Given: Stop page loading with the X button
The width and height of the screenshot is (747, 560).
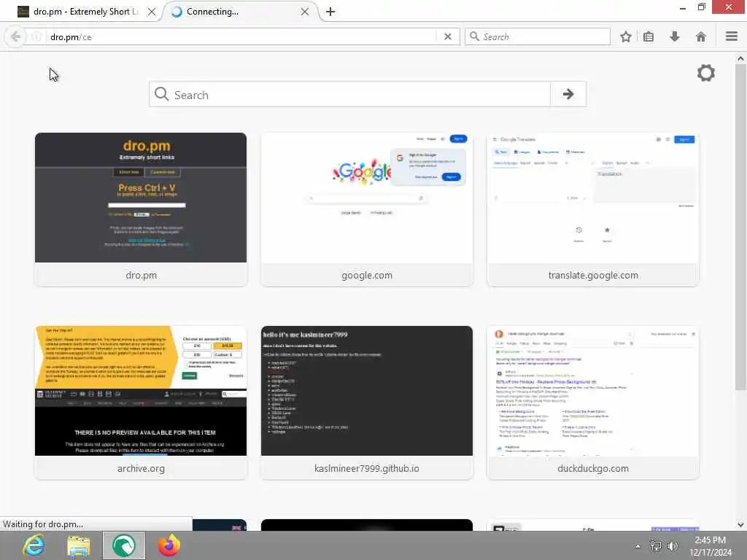Looking at the screenshot, I should 447,36.
